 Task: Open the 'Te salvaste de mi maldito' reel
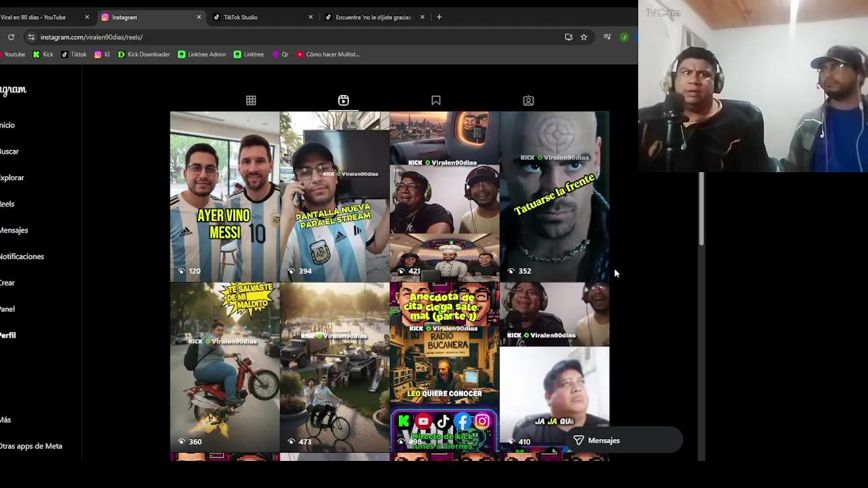coord(224,367)
